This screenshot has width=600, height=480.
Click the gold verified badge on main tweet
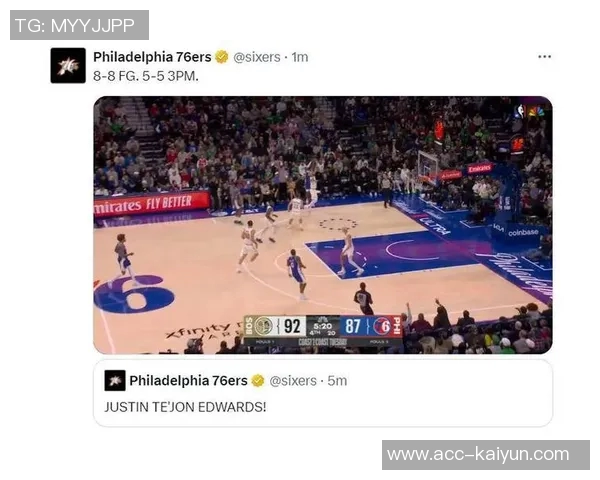222,57
